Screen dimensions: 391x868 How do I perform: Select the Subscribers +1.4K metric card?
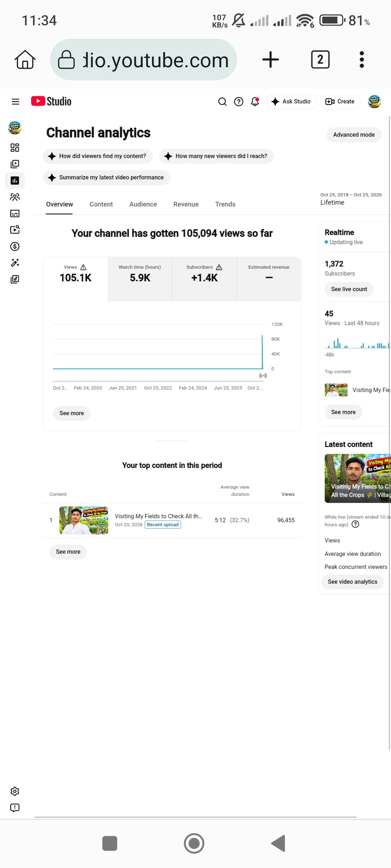click(204, 278)
